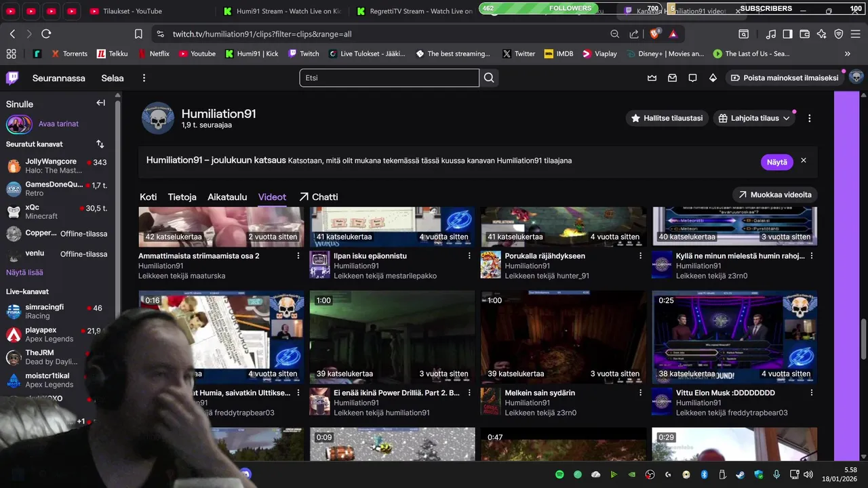The image size is (868, 488).
Task: Click the Bluetooth tray icon
Action: [x=704, y=474]
